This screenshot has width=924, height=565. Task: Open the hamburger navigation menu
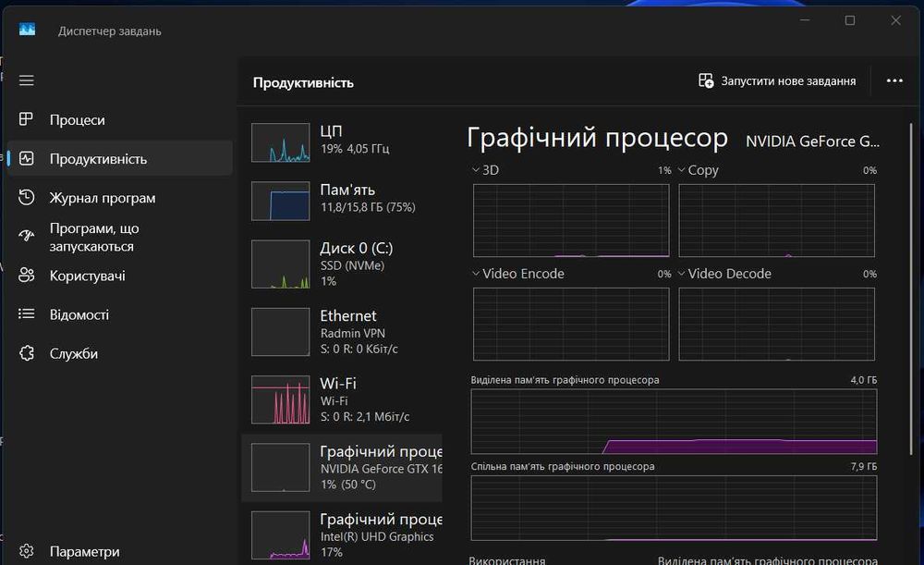click(x=27, y=80)
